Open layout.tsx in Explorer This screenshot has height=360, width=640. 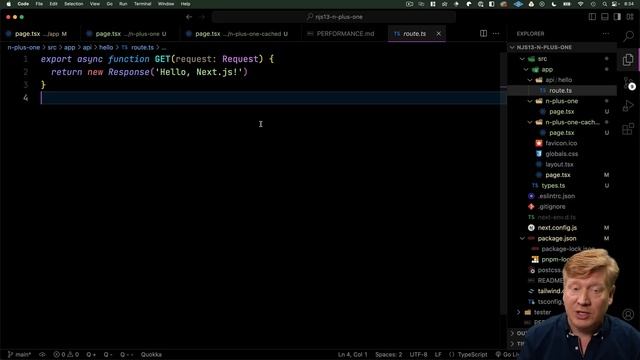click(562, 164)
